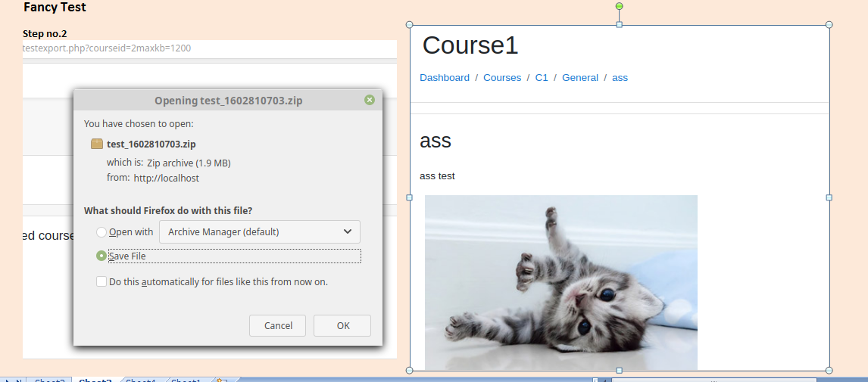The image size is (868, 382).
Task: Enable Do this automatically checkbox
Action: click(x=101, y=281)
